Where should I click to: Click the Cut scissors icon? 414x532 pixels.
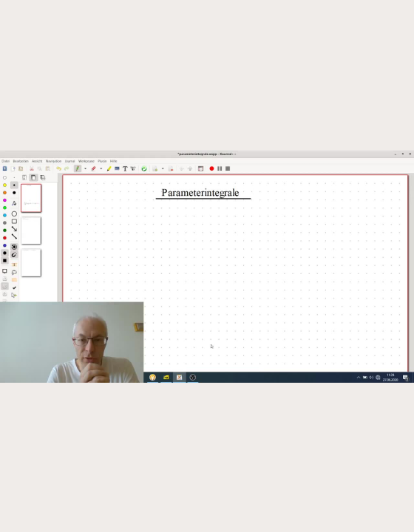[32, 168]
